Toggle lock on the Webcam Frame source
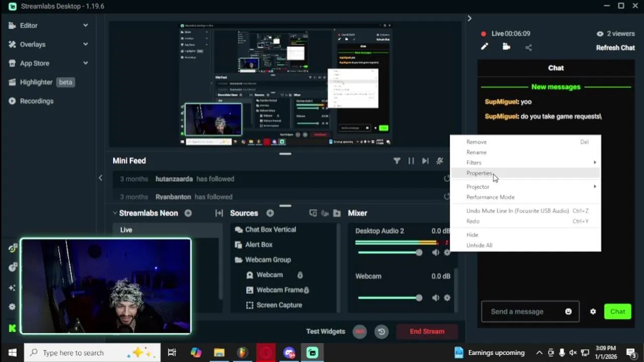The image size is (644, 362). (306, 290)
